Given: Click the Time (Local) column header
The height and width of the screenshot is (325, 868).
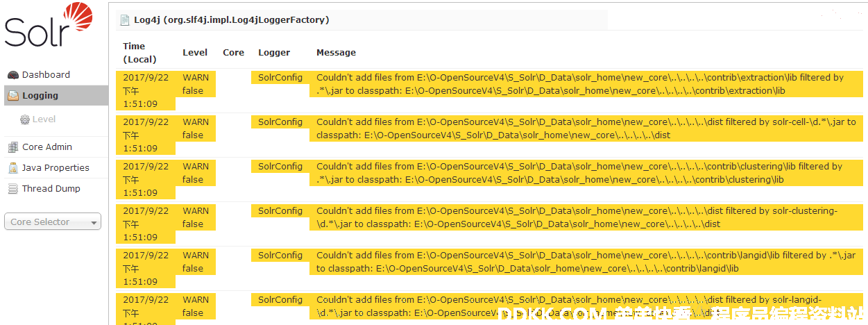Looking at the screenshot, I should (139, 53).
